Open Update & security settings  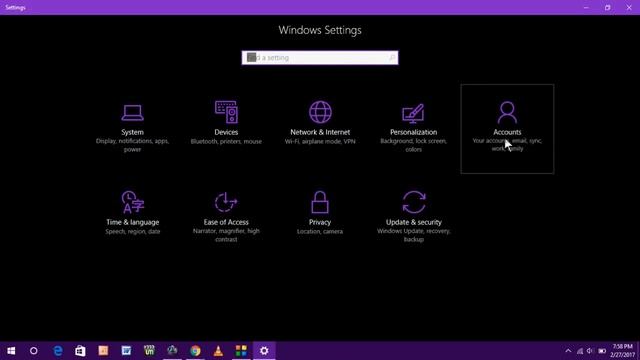point(413,218)
